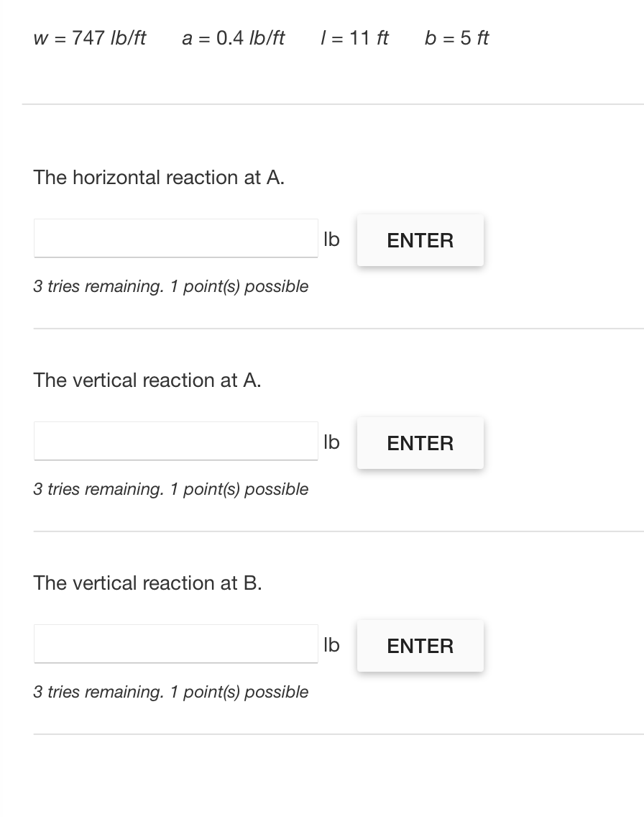644x817 pixels.
Task: Click ENTER for the horizontal reaction at A
Action: pyautogui.click(x=420, y=239)
